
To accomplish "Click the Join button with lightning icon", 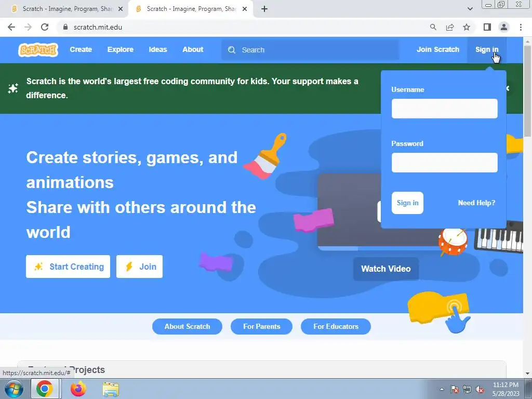I will point(139,267).
